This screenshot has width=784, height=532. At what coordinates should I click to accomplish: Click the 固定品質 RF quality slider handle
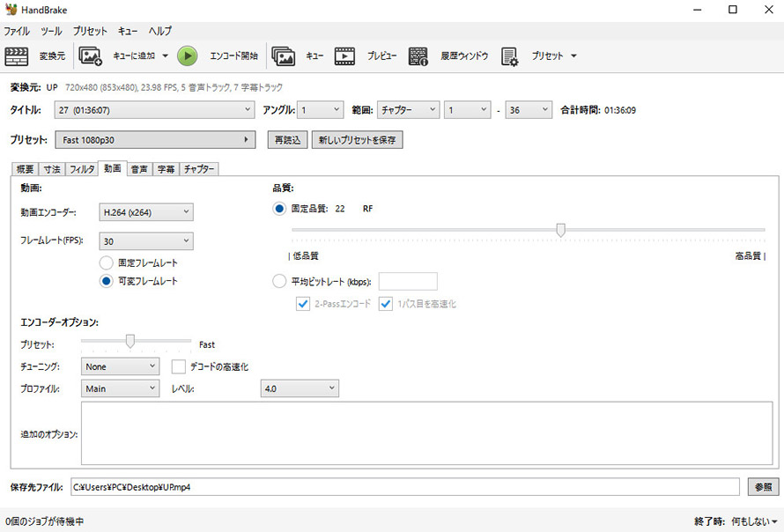pyautogui.click(x=560, y=230)
